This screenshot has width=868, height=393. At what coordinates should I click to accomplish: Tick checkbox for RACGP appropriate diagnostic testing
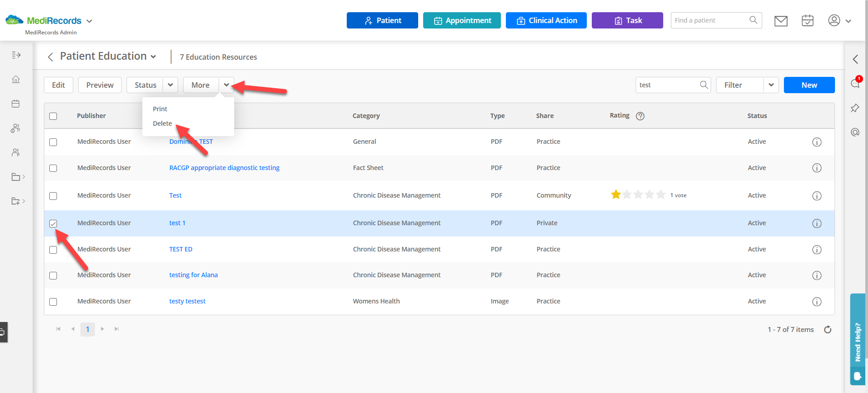click(x=53, y=168)
